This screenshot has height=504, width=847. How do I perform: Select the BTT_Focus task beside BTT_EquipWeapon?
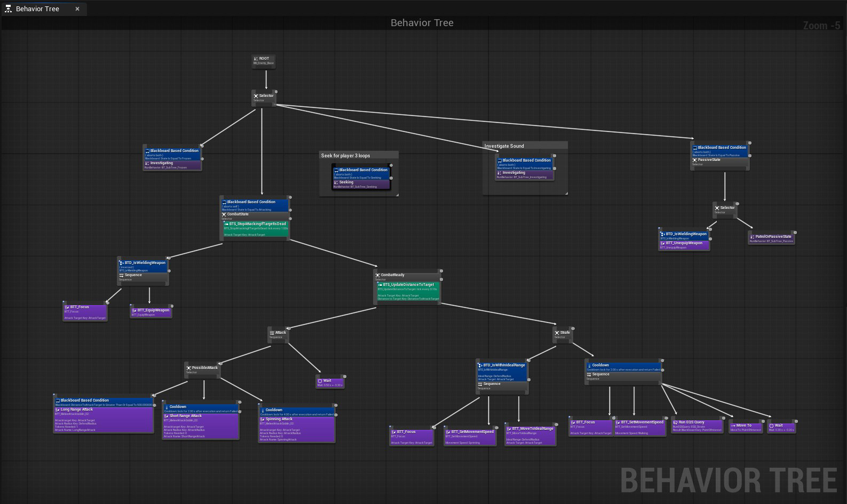[85, 313]
